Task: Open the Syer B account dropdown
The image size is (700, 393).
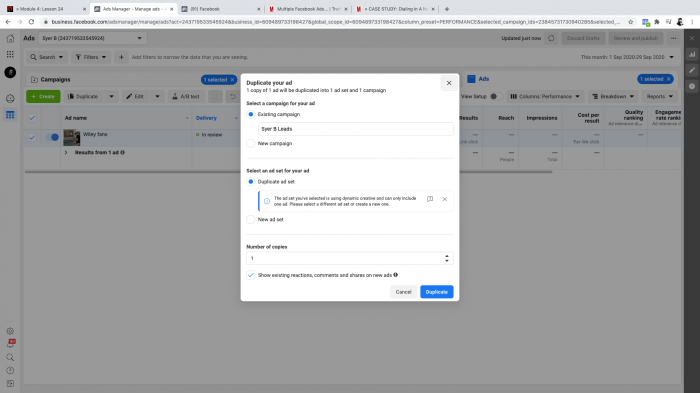Action: (x=92, y=38)
